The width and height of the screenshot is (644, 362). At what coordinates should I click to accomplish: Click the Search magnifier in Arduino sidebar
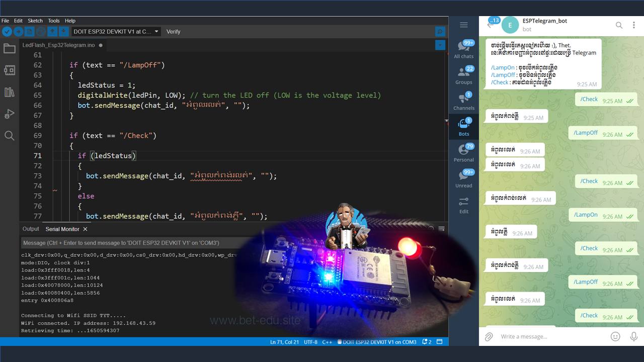9,136
